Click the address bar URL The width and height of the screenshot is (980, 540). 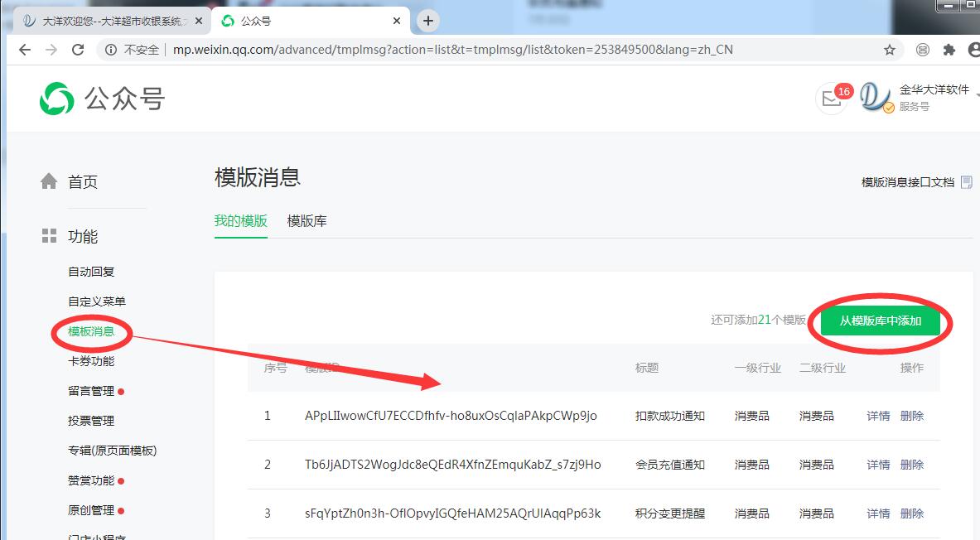(x=452, y=50)
